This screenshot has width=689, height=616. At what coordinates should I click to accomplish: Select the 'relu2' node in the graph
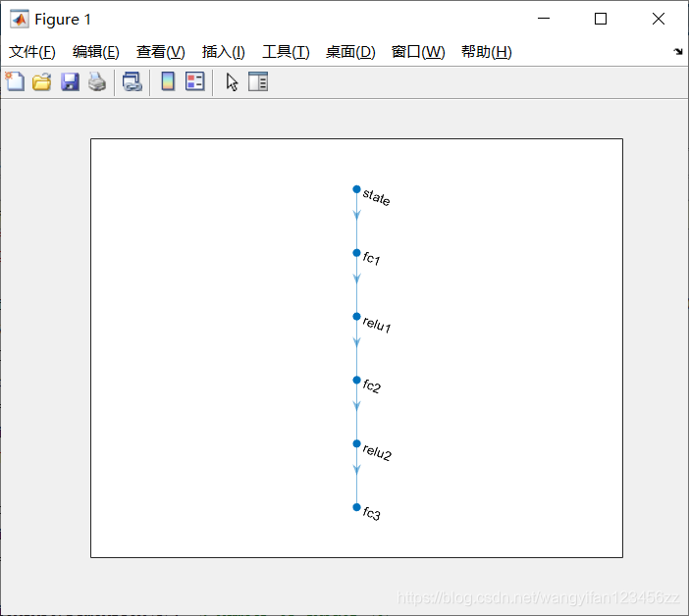click(356, 444)
